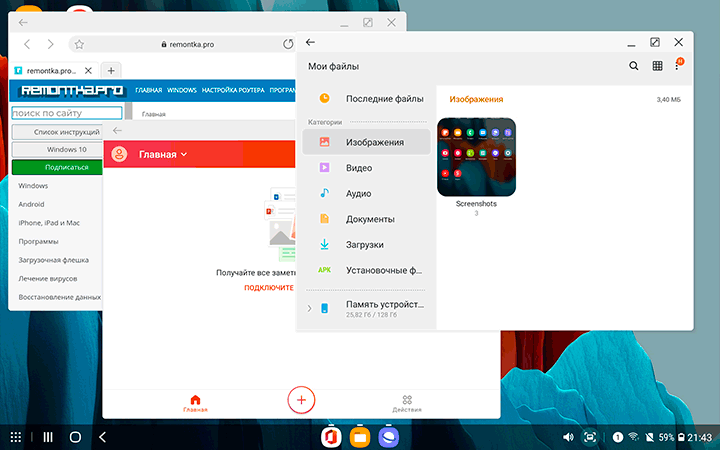Open the Office account profile icon

pyautogui.click(x=119, y=154)
